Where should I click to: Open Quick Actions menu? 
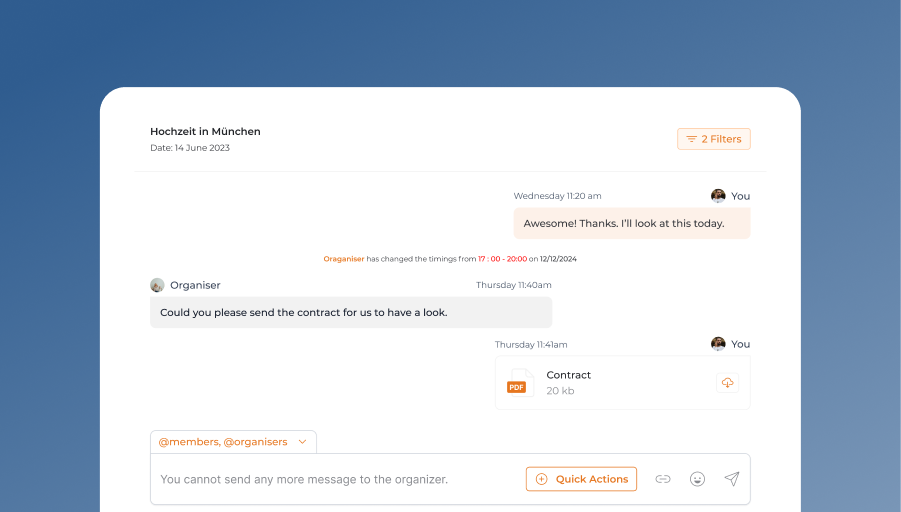[582, 479]
